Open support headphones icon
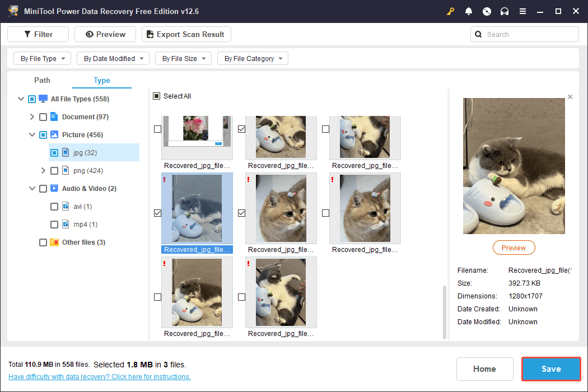The width and height of the screenshot is (588, 392). point(505,11)
